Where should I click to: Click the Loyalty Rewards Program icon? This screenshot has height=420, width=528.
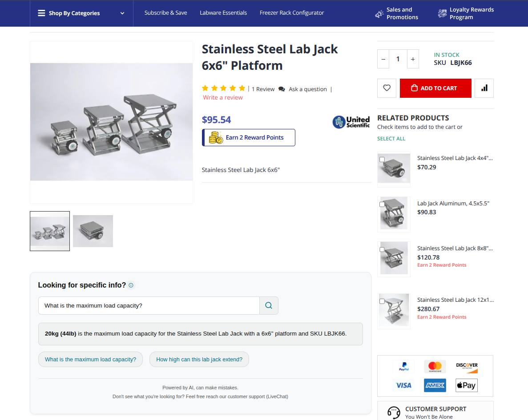pyautogui.click(x=442, y=13)
